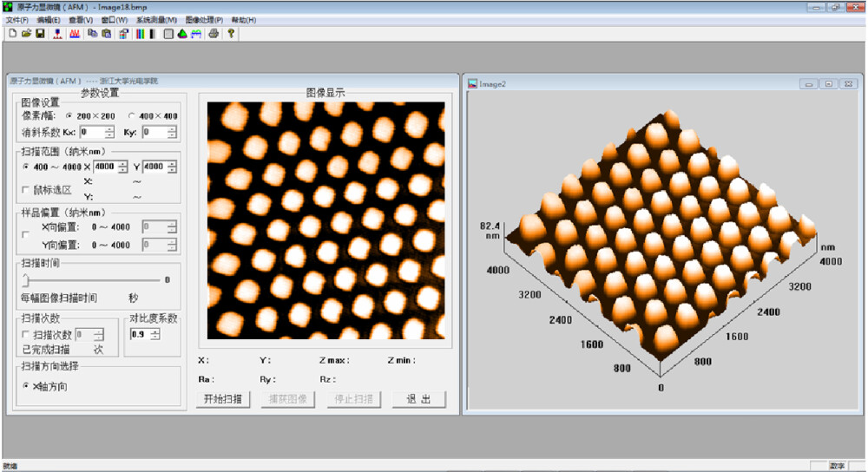Open the 系统测量(M) menu
Screen dimensions: 868x472
coord(156,20)
